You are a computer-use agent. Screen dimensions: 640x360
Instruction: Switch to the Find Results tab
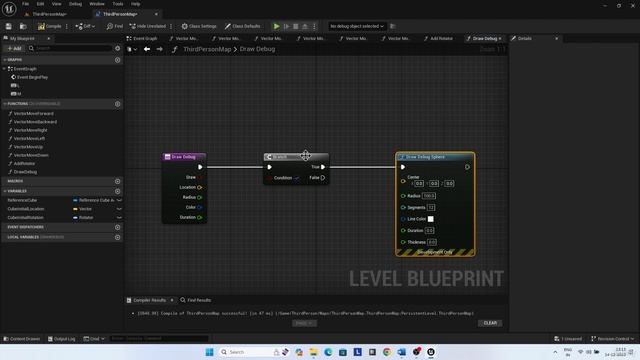(x=196, y=300)
